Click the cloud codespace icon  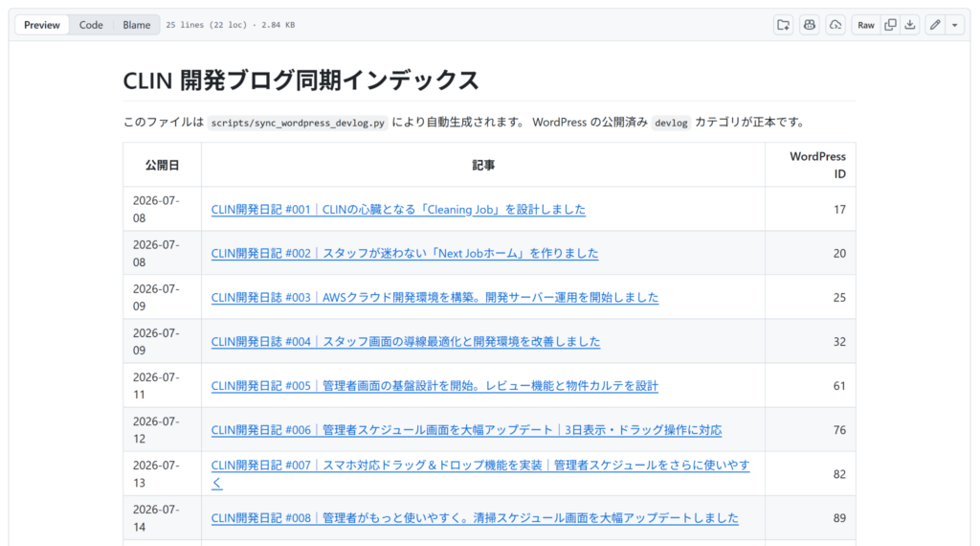(x=835, y=25)
